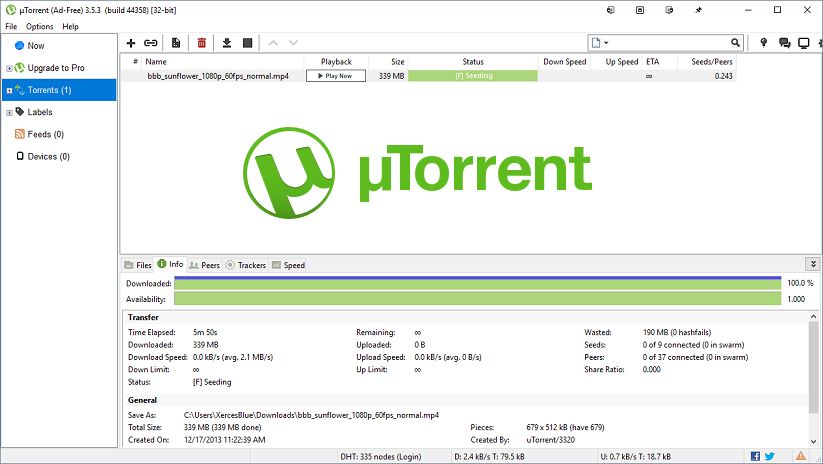Open the search provider dropdown
This screenshot has width=823, height=464.
coord(600,43)
